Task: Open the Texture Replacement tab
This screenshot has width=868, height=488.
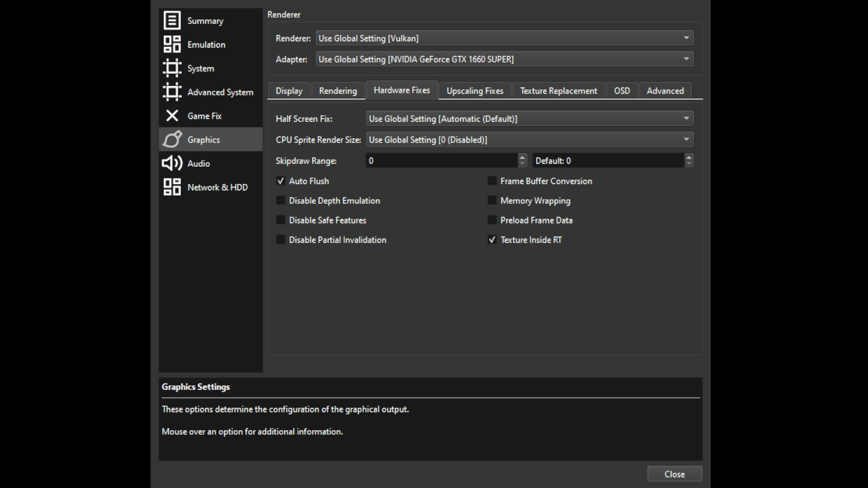Action: (558, 90)
